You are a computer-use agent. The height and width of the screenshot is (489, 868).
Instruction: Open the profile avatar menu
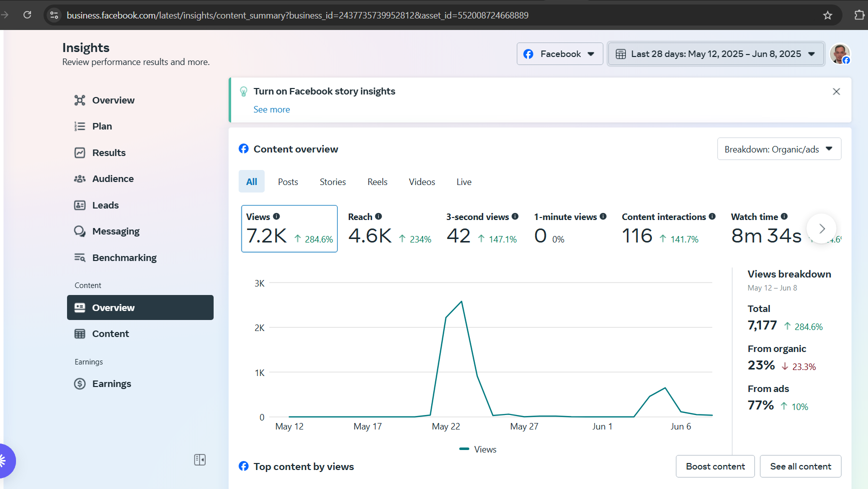(x=839, y=54)
